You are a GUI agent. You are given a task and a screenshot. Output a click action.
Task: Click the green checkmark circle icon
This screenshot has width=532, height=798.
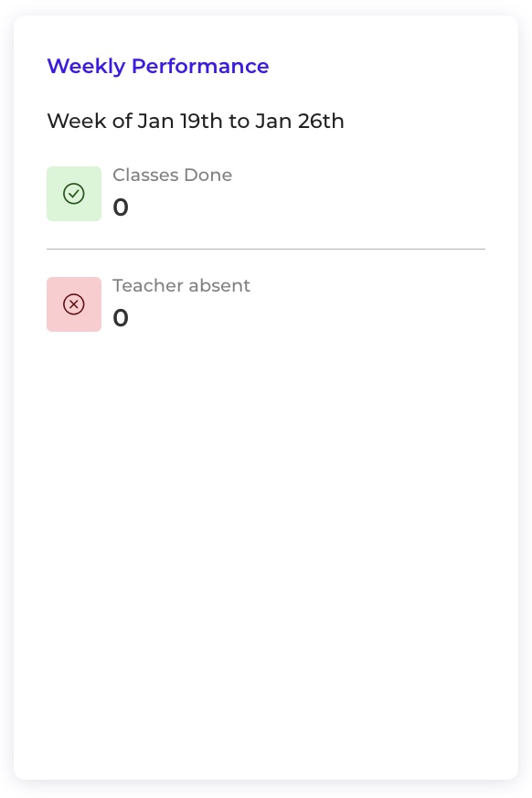pos(74,194)
